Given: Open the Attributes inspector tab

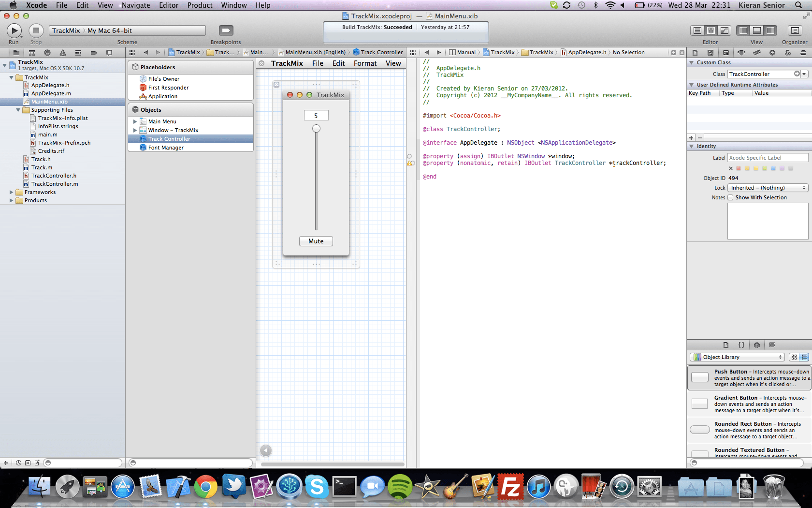Looking at the screenshot, I should (x=741, y=52).
